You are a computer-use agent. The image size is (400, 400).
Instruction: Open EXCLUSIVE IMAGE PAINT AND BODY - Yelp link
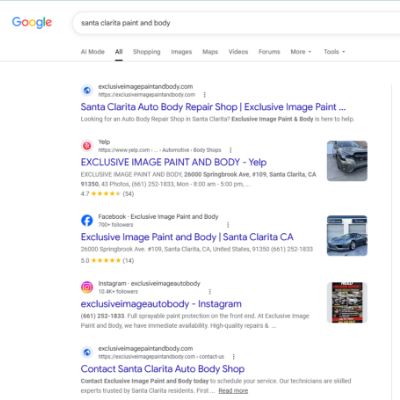click(x=174, y=162)
